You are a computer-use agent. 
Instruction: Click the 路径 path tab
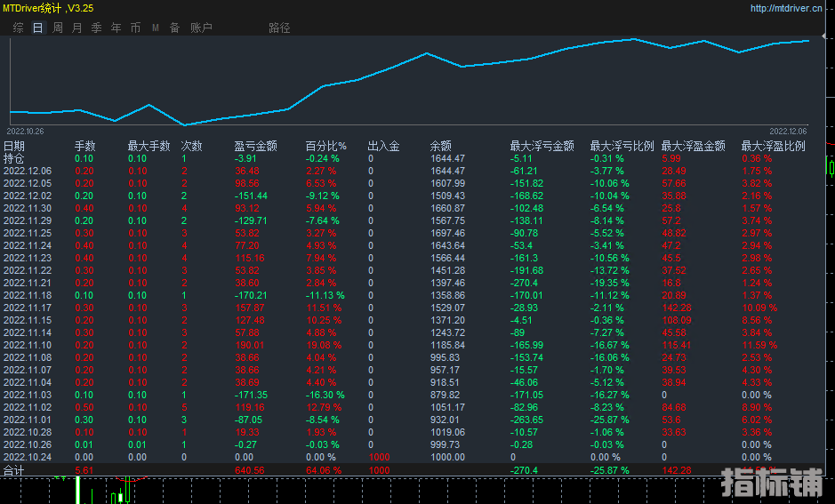tap(279, 28)
